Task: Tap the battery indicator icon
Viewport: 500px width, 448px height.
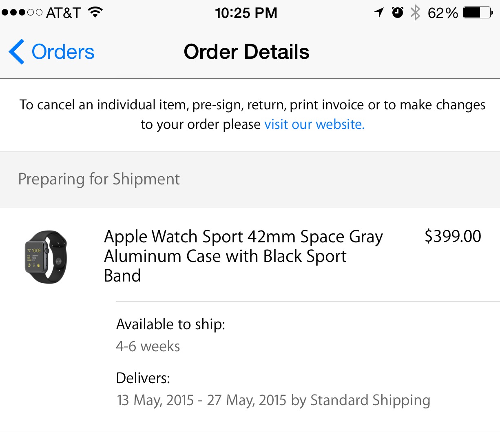Action: pyautogui.click(x=478, y=13)
